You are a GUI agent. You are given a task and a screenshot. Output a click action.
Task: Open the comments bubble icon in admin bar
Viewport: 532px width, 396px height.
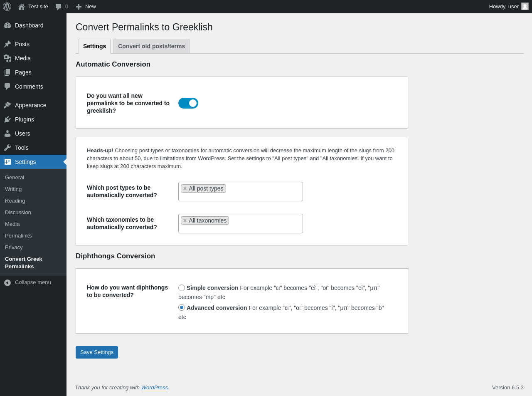(58, 7)
